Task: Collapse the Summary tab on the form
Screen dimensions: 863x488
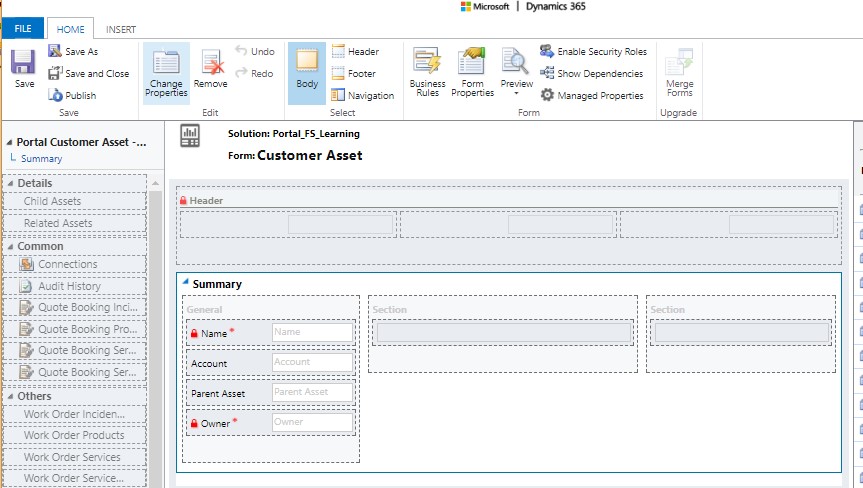Action: tap(185, 281)
